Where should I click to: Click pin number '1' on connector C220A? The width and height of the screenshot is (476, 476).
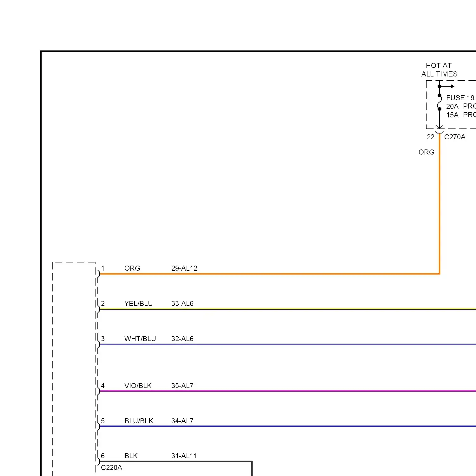pyautogui.click(x=103, y=268)
